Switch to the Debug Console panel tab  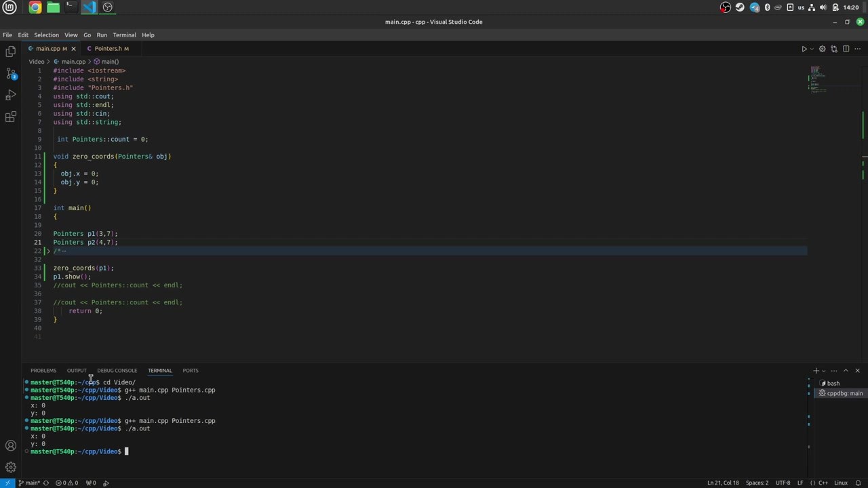click(x=117, y=371)
